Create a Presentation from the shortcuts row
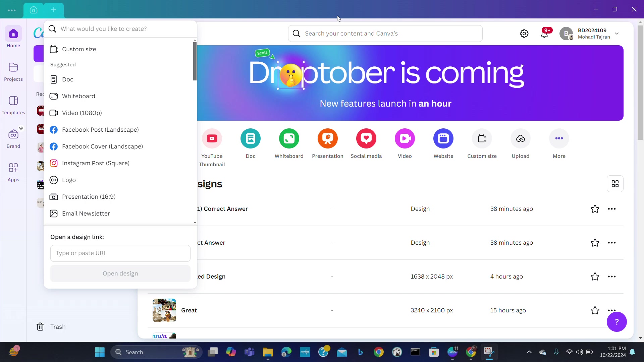This screenshot has height=362, width=644. (x=328, y=143)
